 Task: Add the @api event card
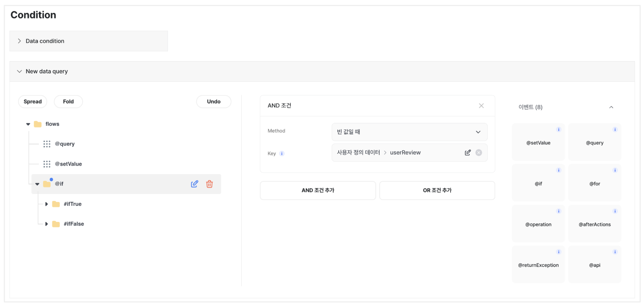point(595,265)
